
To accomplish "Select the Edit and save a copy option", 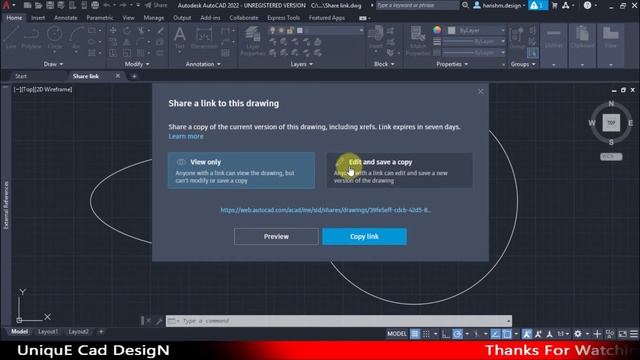I will pos(399,170).
